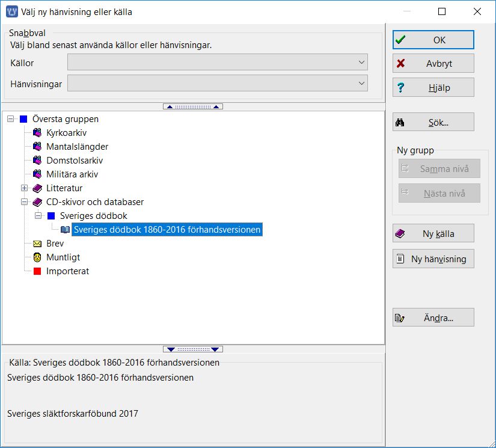This screenshot has height=448, width=496.
Task: Maximize the dialog window
Action: [x=442, y=11]
